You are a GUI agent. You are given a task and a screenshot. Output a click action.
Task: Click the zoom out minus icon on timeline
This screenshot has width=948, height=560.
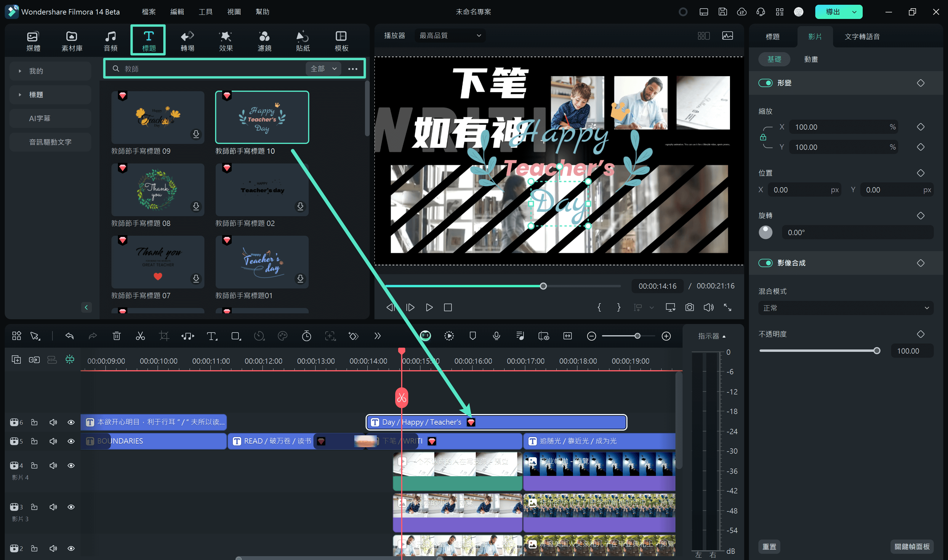[x=591, y=336]
